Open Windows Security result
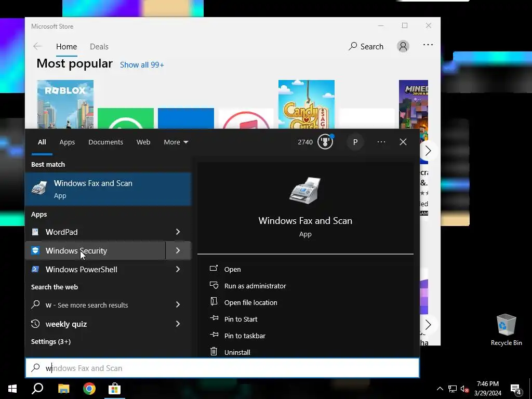532x399 pixels. click(x=95, y=251)
